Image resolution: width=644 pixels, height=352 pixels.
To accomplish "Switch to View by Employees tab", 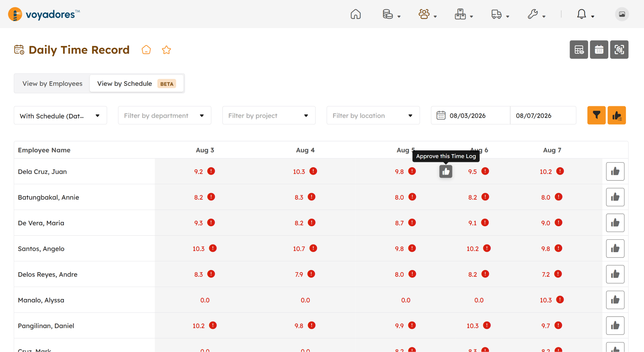I will point(52,83).
